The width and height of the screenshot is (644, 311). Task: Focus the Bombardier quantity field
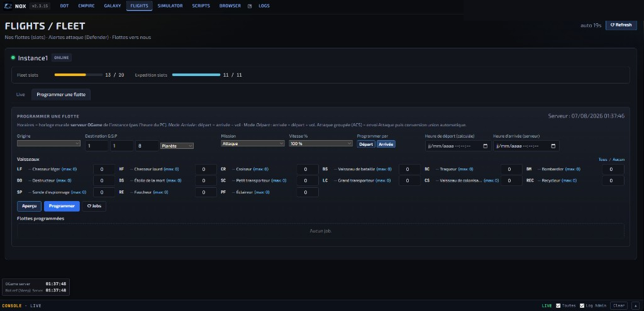tap(613, 169)
